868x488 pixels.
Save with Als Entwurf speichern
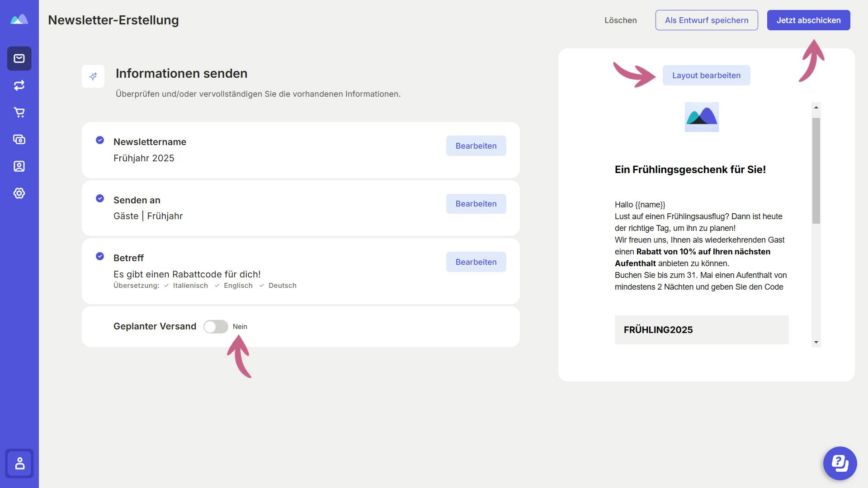click(707, 20)
